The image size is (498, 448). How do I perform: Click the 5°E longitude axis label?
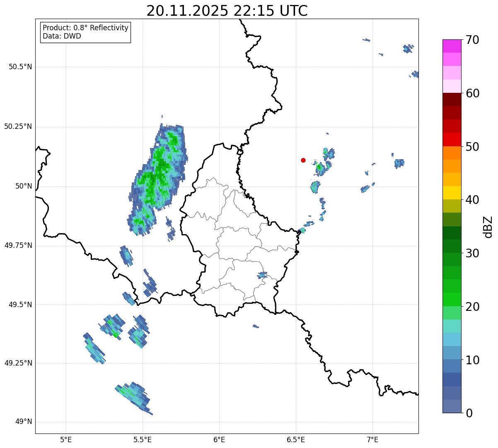[66, 440]
